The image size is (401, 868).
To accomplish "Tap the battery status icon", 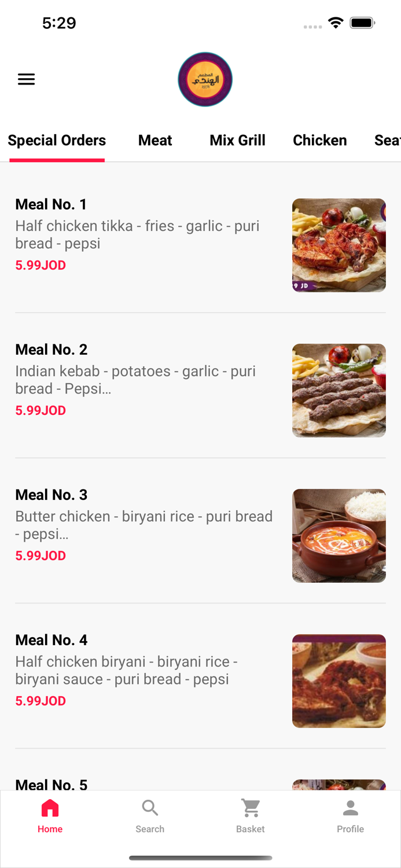I will pos(363,23).
